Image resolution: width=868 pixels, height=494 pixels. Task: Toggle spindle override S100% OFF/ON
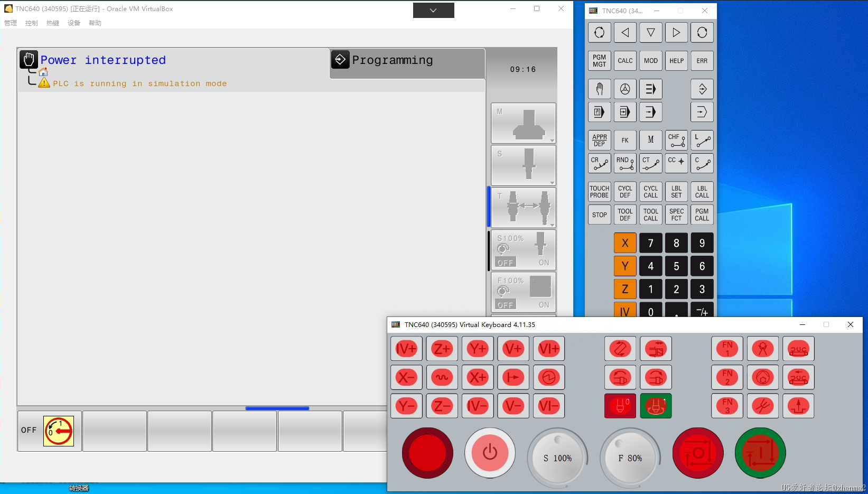point(523,250)
